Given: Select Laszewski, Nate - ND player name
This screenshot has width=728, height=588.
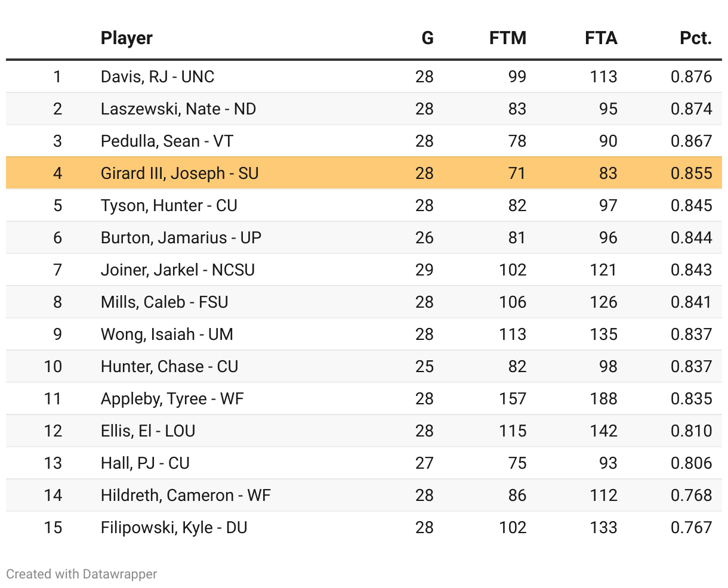Looking at the screenshot, I should (x=178, y=109).
